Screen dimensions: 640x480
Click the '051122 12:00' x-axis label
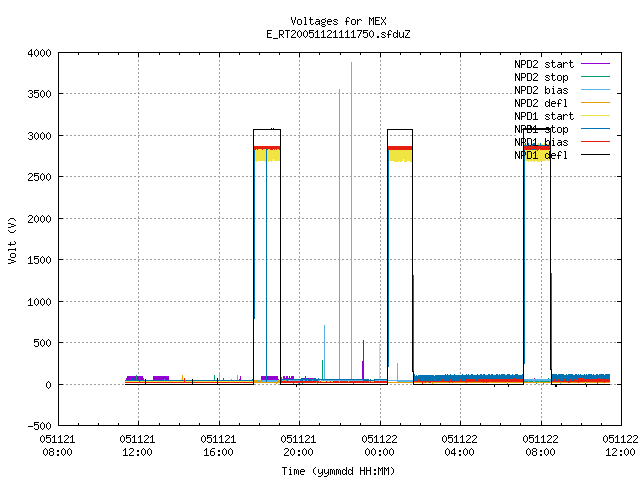(620, 446)
